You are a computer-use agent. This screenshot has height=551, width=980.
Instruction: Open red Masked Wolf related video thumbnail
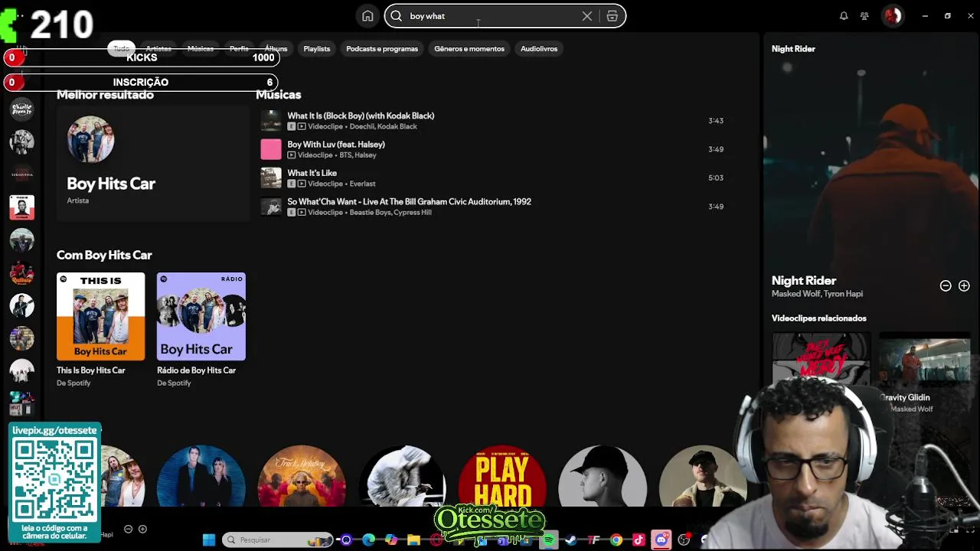click(821, 360)
